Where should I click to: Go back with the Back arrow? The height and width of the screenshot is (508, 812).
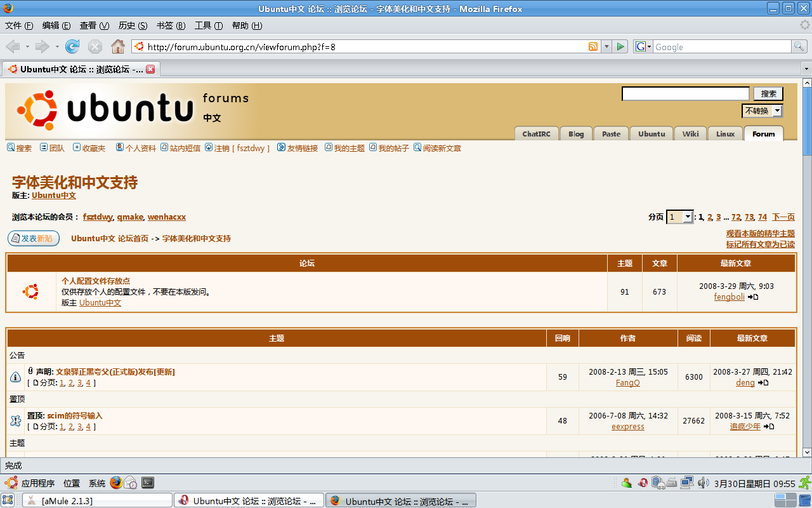pos(13,46)
